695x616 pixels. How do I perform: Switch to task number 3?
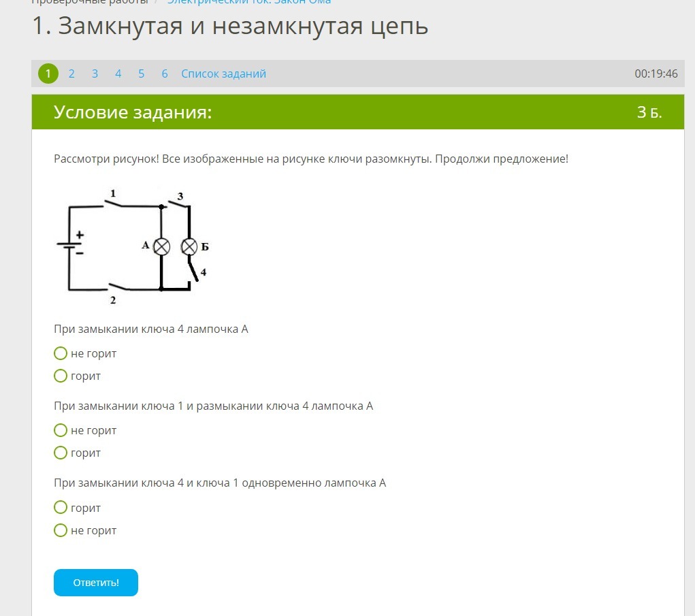[95, 74]
